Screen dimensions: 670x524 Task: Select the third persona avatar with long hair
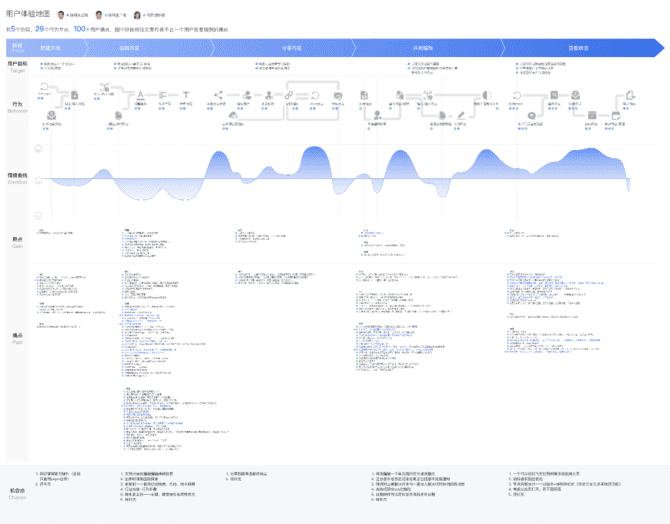coord(137,15)
